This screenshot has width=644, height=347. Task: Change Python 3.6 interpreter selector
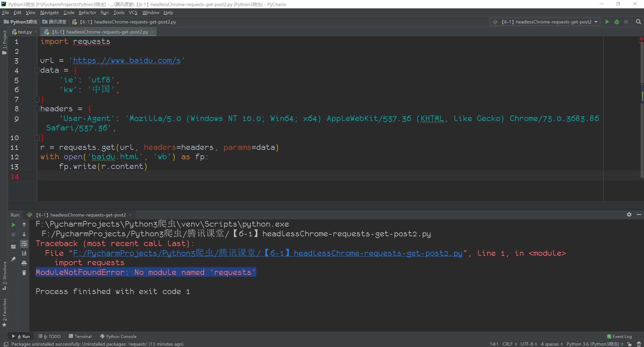(x=595, y=344)
